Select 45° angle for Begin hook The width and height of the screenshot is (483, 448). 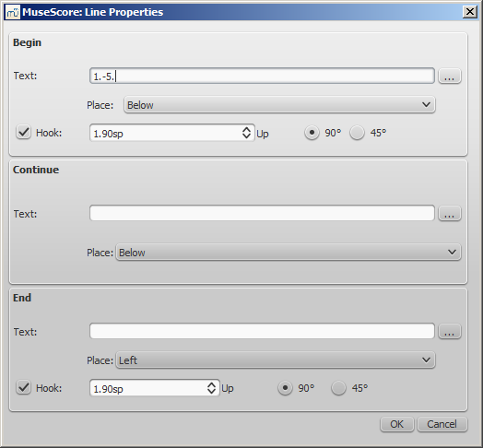pos(357,133)
